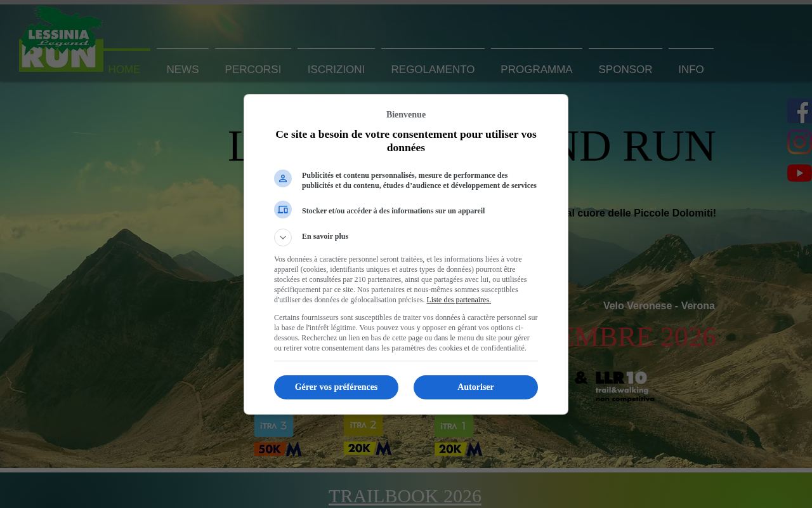Click the Stocker et/ou accéder device icon
This screenshot has height=508, width=812.
click(283, 210)
